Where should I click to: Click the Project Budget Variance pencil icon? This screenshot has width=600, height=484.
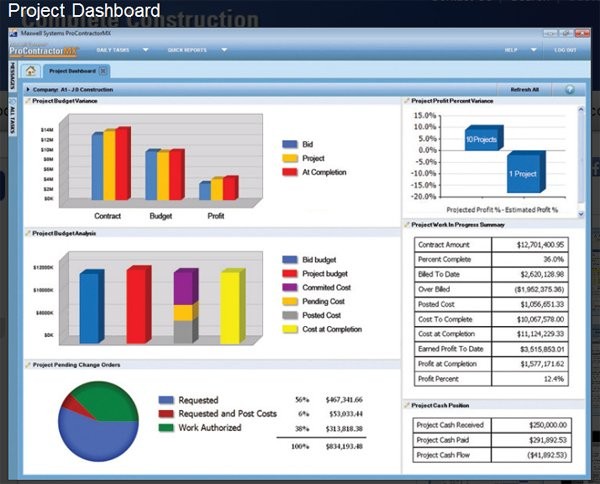(28, 101)
